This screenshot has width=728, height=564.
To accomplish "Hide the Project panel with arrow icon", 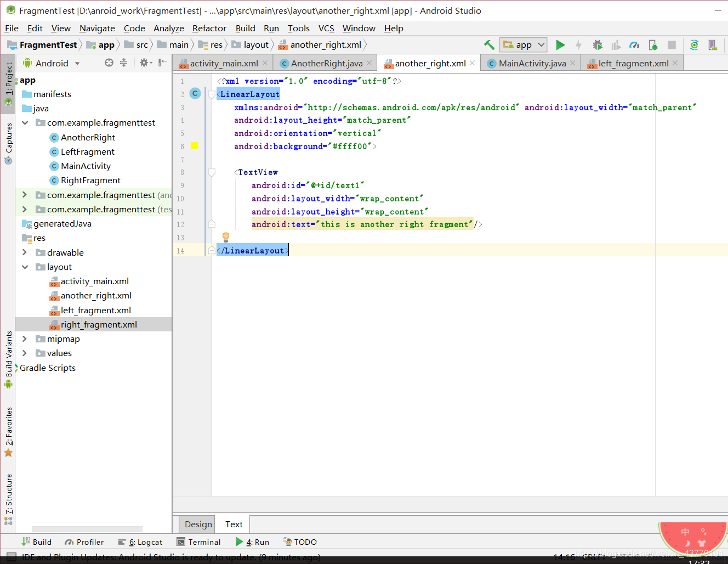I will (x=162, y=63).
